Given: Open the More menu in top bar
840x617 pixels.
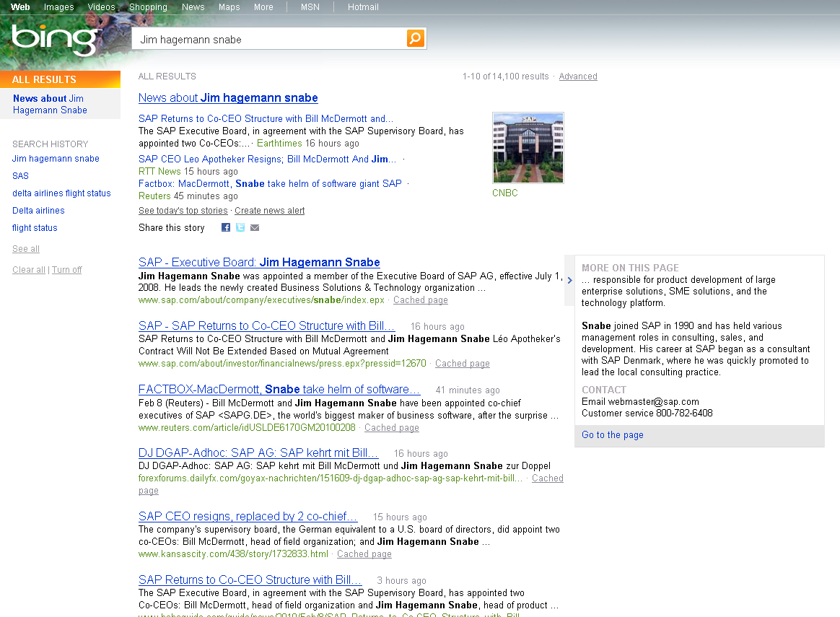Looking at the screenshot, I should point(263,7).
